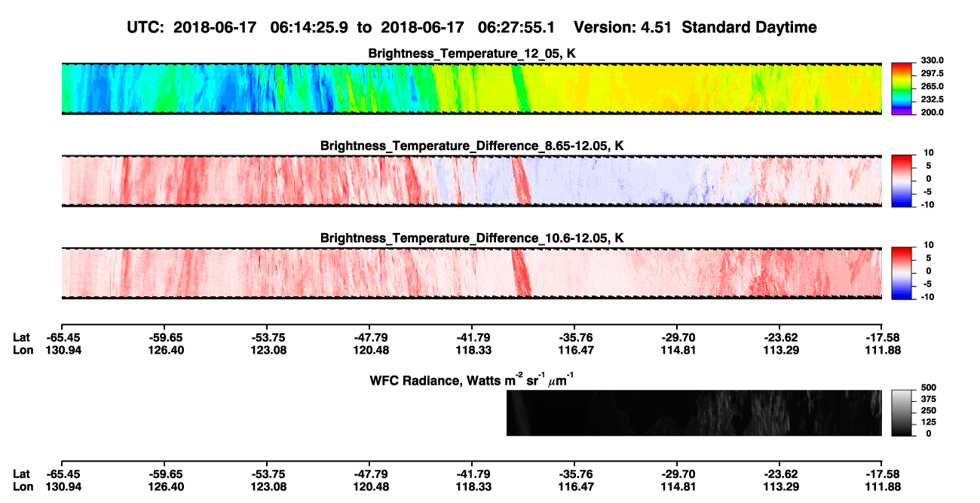The image size is (980, 503).
Task: Click latitude -35.76 under the 10.6-12.05 panel
Action: point(575,337)
